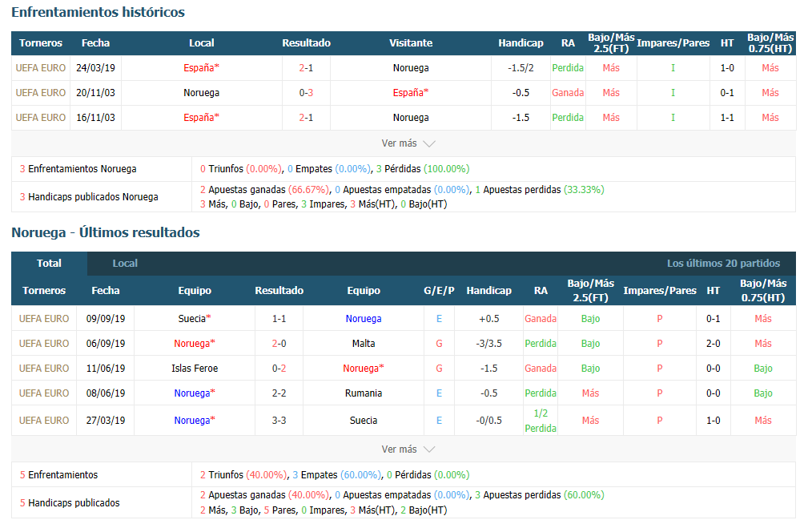Expand 'Ver más' under Enfrentamientos históricos
Viewport: 812px width, 524px height.
408,143
